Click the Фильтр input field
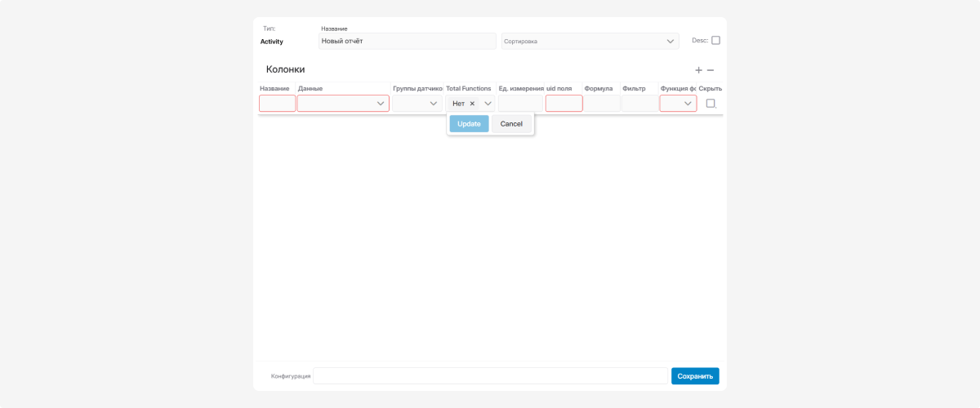The height and width of the screenshot is (408, 980). point(639,104)
